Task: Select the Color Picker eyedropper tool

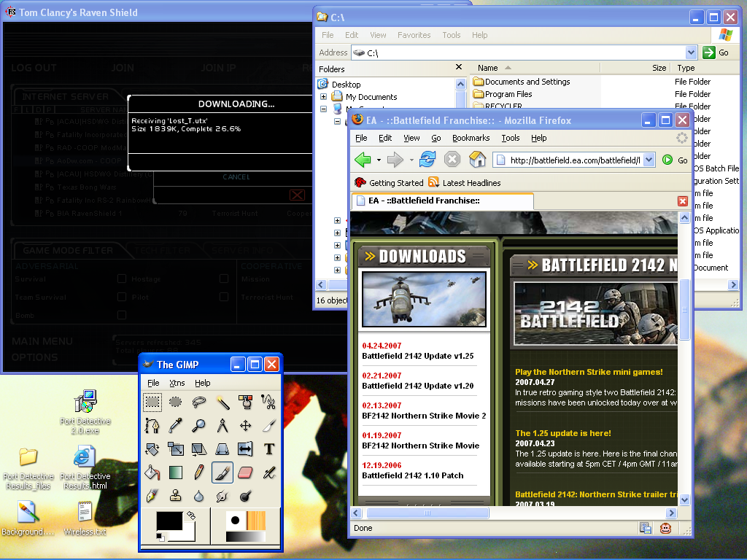Action: [175, 426]
